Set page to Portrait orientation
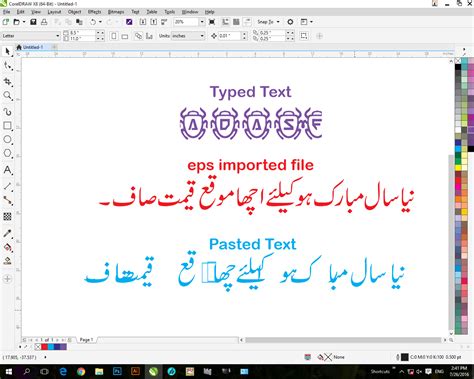Viewport: 474px width, 379px height. [x=114, y=36]
